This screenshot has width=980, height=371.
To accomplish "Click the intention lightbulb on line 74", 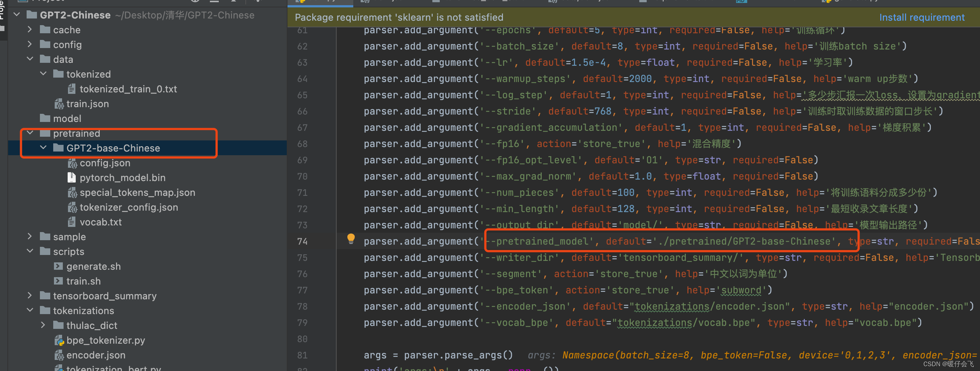I will (351, 239).
